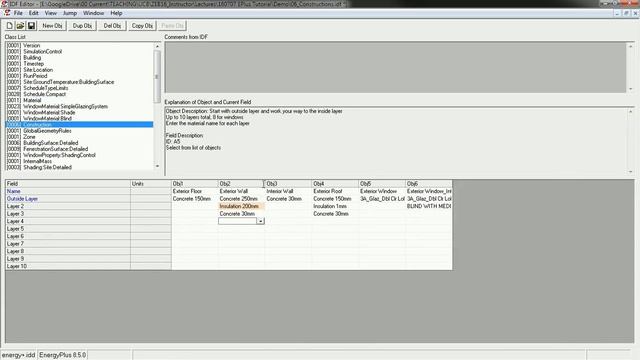Select the highlighted Construction class
The image size is (640, 360).
(x=79, y=124)
